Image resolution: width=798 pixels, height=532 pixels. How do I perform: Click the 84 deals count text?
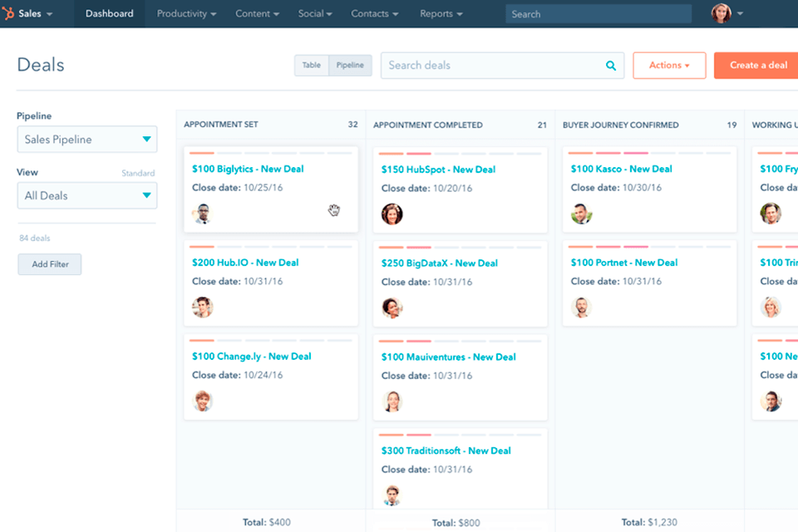pos(35,239)
